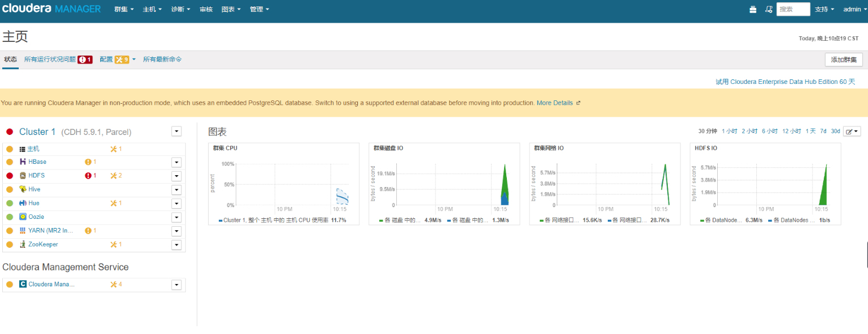Click the HDFS red health alert badge
868x334 pixels.
point(88,176)
